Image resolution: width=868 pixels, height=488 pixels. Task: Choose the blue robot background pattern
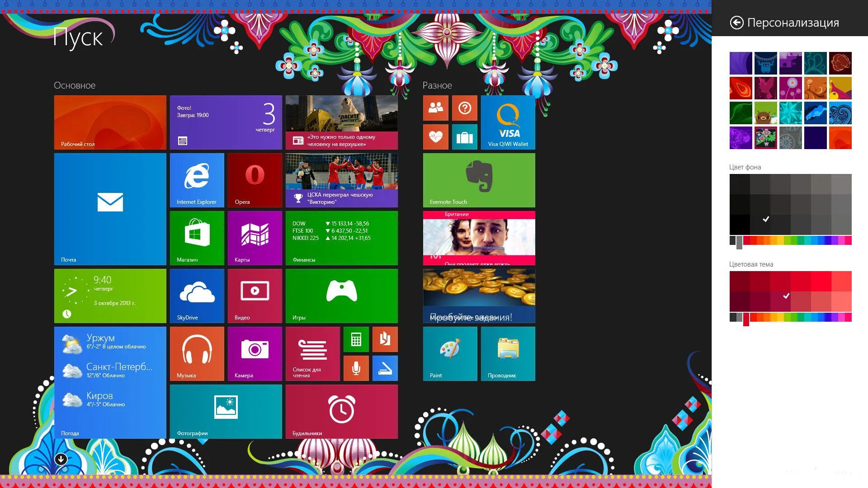pos(765,63)
